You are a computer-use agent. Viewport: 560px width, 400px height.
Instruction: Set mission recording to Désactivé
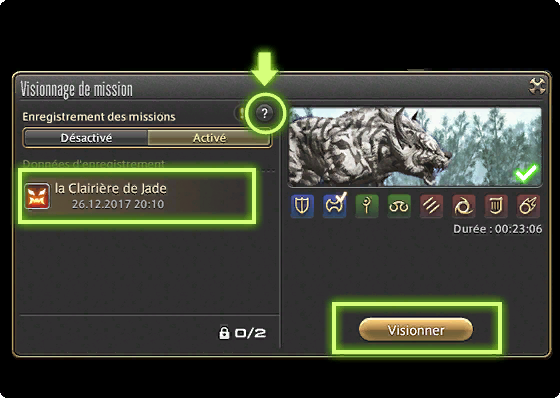coord(86,138)
